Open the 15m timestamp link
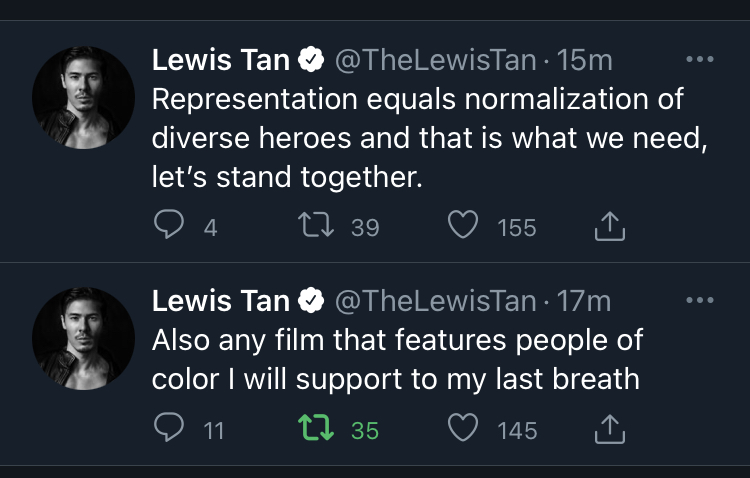 (584, 60)
